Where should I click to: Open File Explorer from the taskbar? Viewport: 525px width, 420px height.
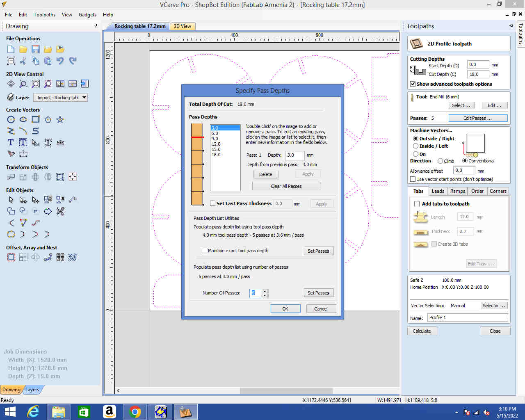pyautogui.click(x=59, y=412)
